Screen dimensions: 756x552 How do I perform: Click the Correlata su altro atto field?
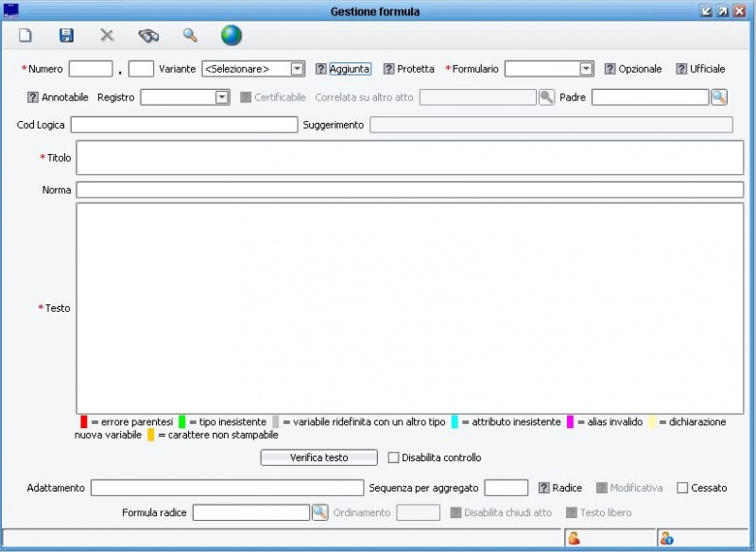click(478, 97)
